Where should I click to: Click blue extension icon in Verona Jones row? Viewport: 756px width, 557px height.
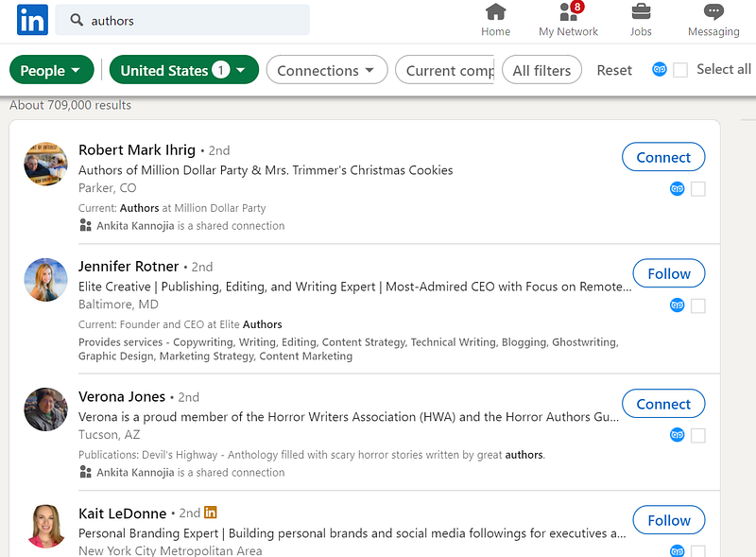[x=677, y=435]
